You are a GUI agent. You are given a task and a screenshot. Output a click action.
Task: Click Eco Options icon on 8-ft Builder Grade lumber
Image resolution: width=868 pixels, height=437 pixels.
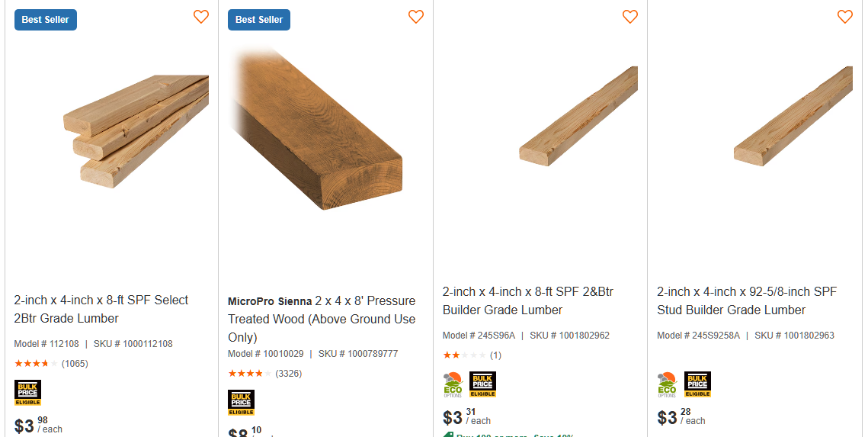pos(453,385)
